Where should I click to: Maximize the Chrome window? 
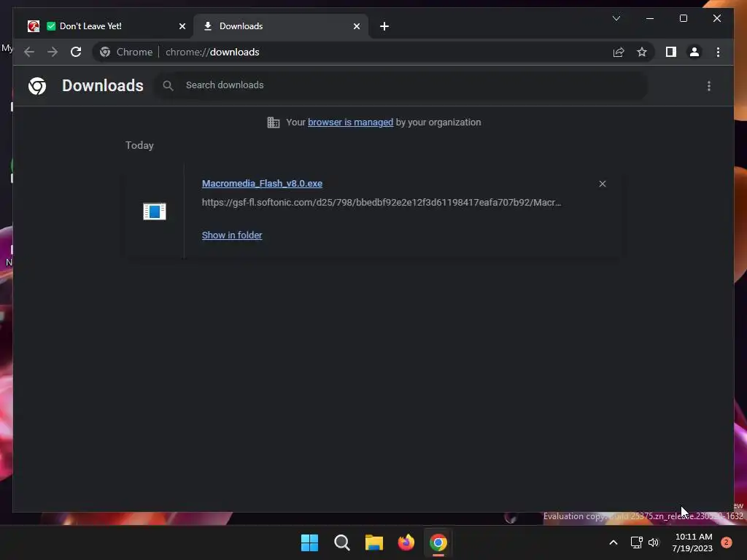(x=683, y=18)
